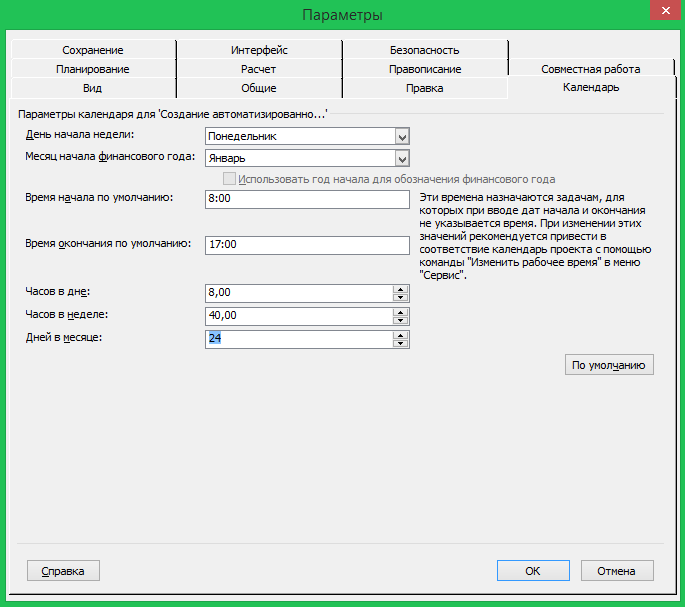Increase the Часов в дне spinner value
The height and width of the screenshot is (607, 685).
click(401, 289)
